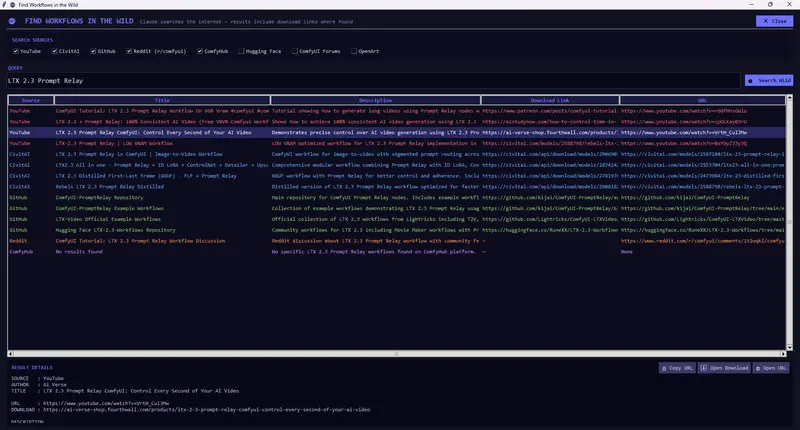This screenshot has width=800, height=430.
Task: Select row 'LTX 2.3 Distilled First-Last Frame (GGUF)'
Action: click(x=396, y=175)
